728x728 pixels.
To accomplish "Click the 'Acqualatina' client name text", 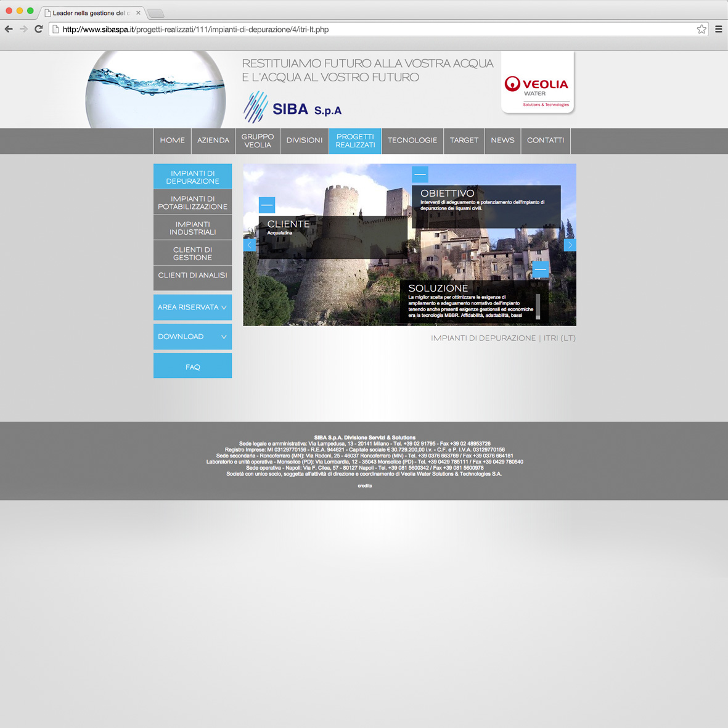I will point(279,233).
